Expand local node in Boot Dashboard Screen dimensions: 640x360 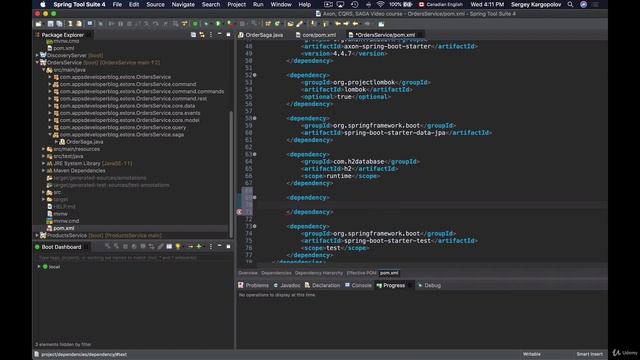[39, 267]
